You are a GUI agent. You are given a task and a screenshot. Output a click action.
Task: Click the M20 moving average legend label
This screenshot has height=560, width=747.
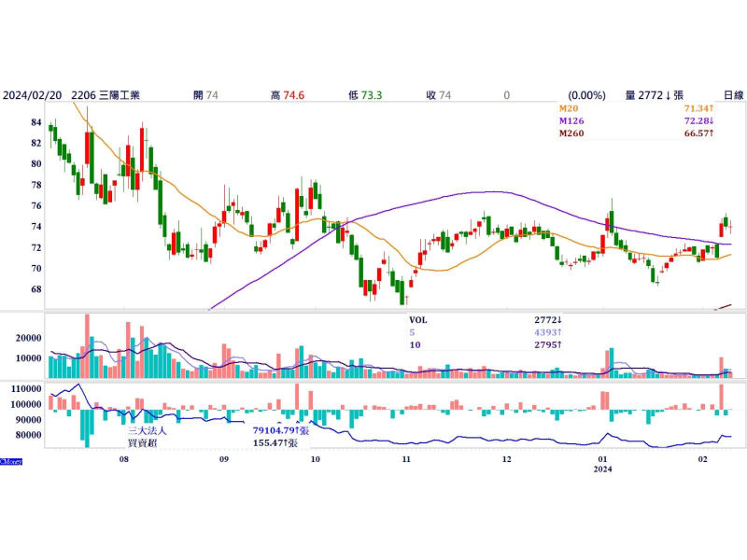569,109
